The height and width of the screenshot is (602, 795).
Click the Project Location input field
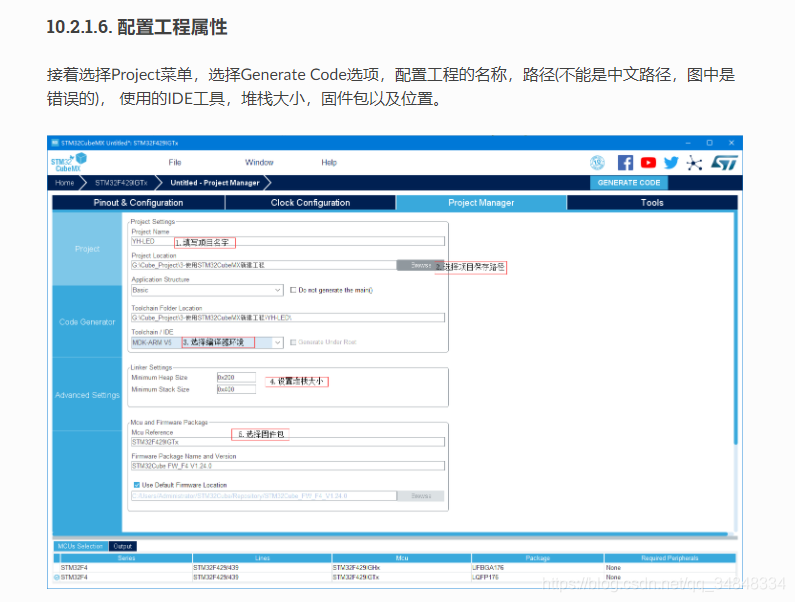[x=264, y=265]
